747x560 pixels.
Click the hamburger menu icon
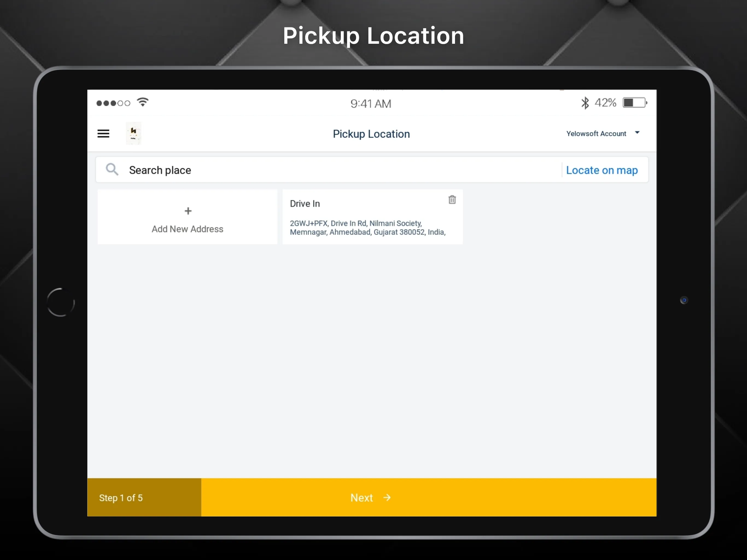tap(104, 133)
